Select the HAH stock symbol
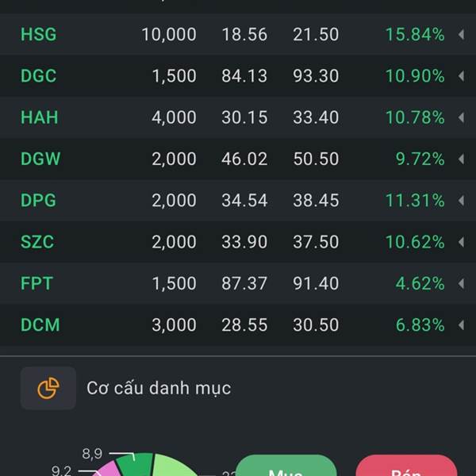This screenshot has height=476, width=476. coord(40,117)
